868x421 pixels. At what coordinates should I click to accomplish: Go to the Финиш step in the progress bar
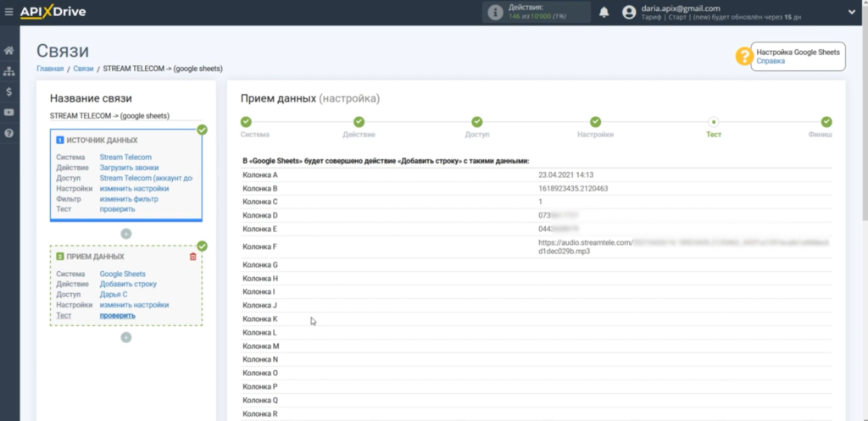[x=826, y=123]
